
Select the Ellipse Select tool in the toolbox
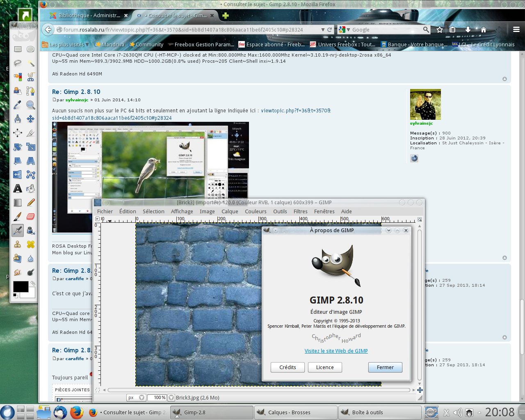tap(31, 49)
